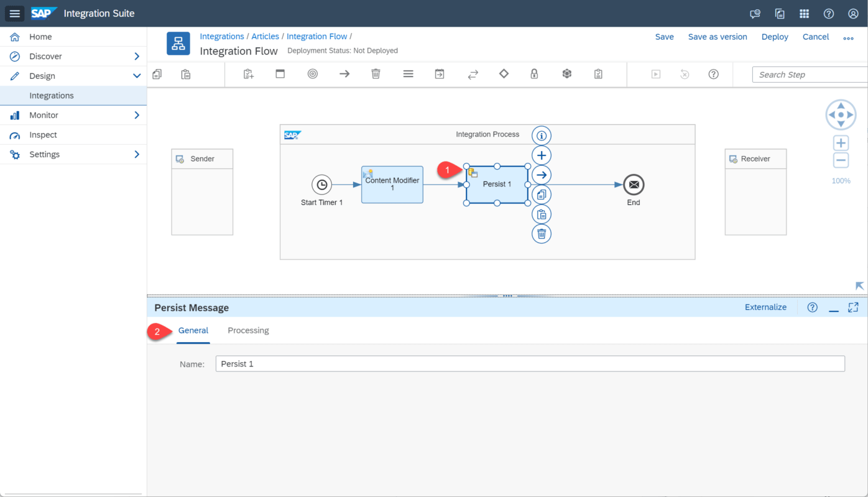
Task: Click the toolbar trash Delete icon
Action: coord(376,74)
